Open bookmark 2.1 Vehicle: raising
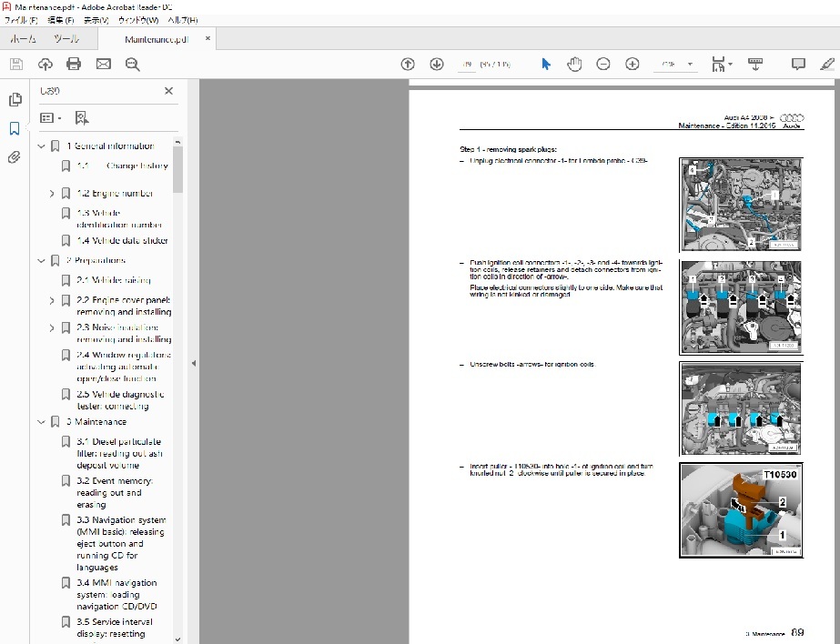The image size is (840, 644). point(114,280)
